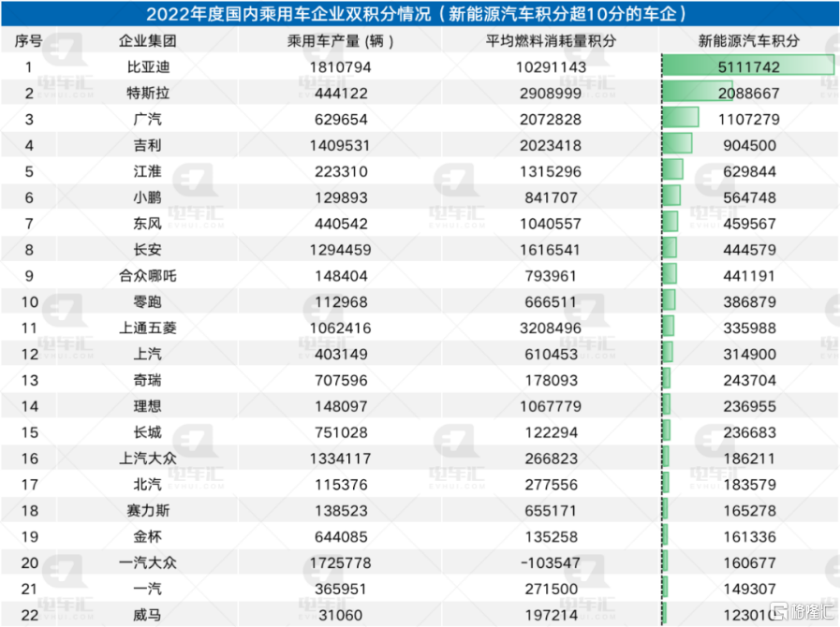Viewport: 840px width, 627px height.
Task: Select BYD's fuel credit value 10291143
Action: 551,67
